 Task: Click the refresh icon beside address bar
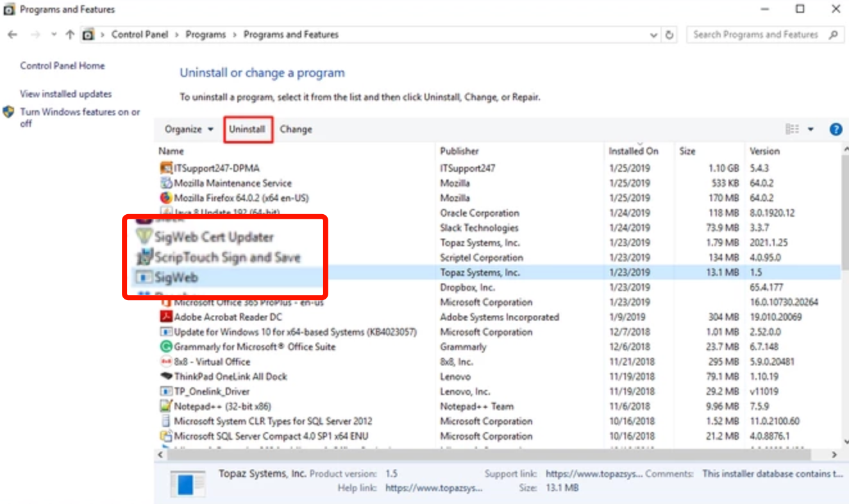tap(669, 35)
